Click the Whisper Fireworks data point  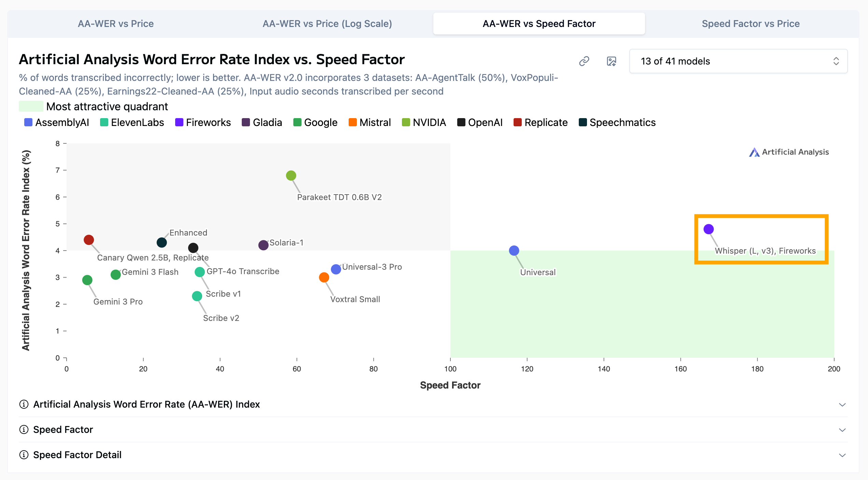tap(709, 229)
